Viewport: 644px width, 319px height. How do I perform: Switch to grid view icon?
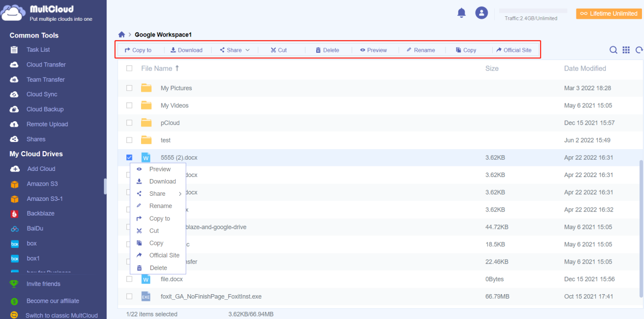626,50
